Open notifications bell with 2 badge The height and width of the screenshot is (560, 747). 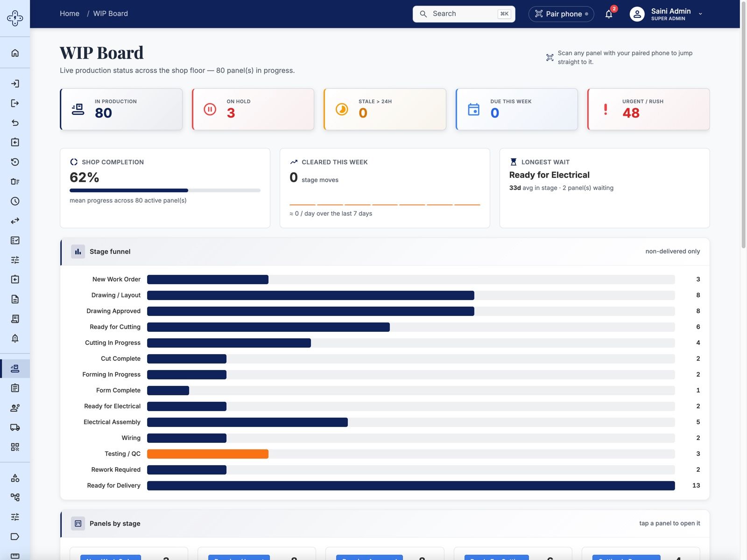point(609,14)
